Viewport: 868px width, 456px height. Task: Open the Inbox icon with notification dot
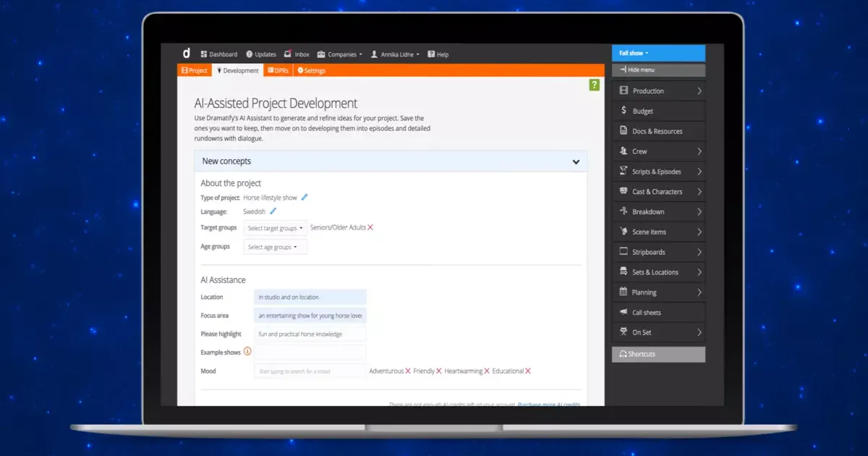click(288, 54)
